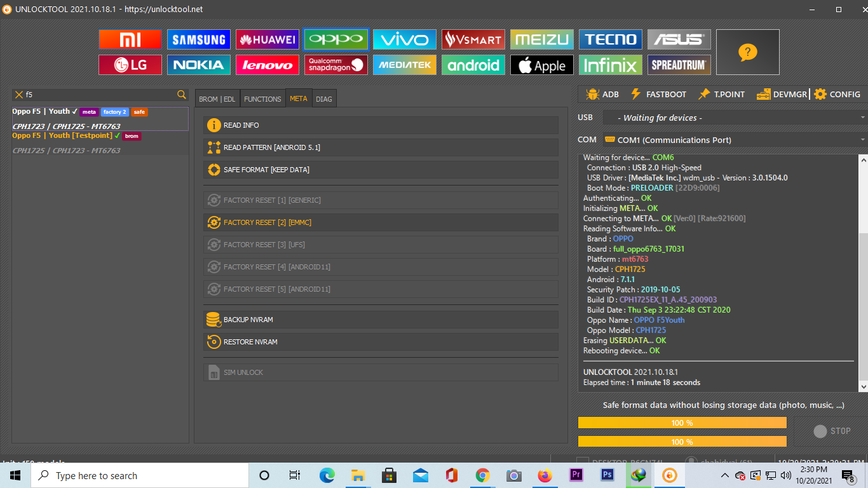Image resolution: width=868 pixels, height=488 pixels.
Task: Open the question mark help tile
Action: [748, 52]
